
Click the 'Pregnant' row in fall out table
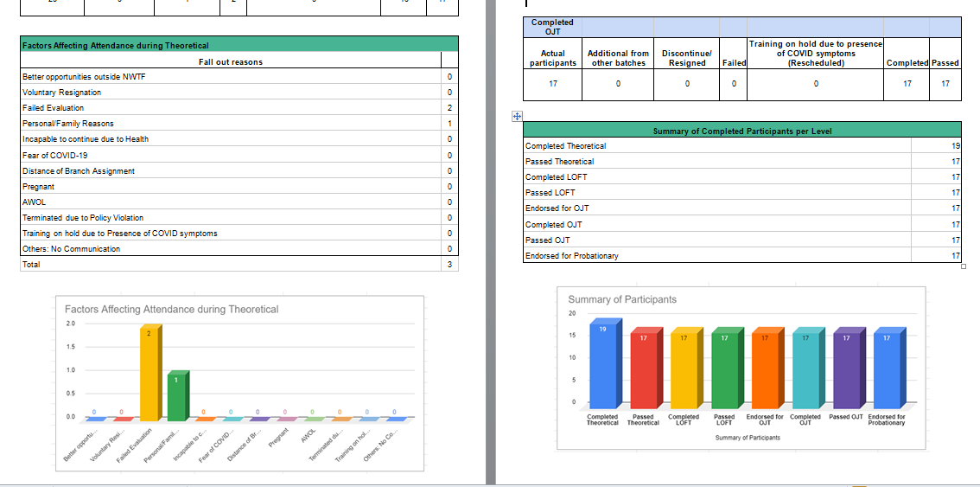click(239, 187)
